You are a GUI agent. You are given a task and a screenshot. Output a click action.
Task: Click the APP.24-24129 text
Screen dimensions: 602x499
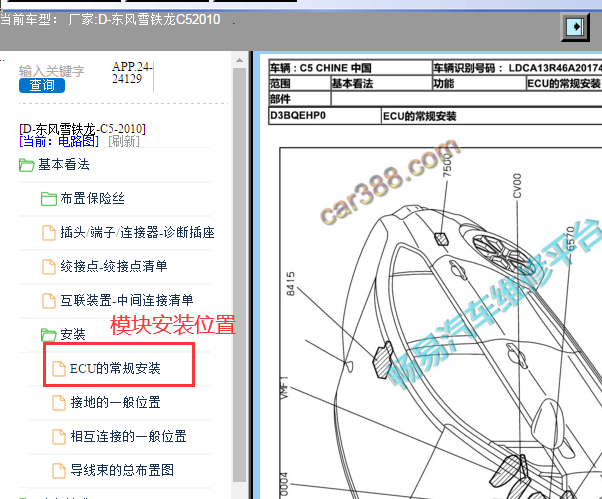[132, 73]
